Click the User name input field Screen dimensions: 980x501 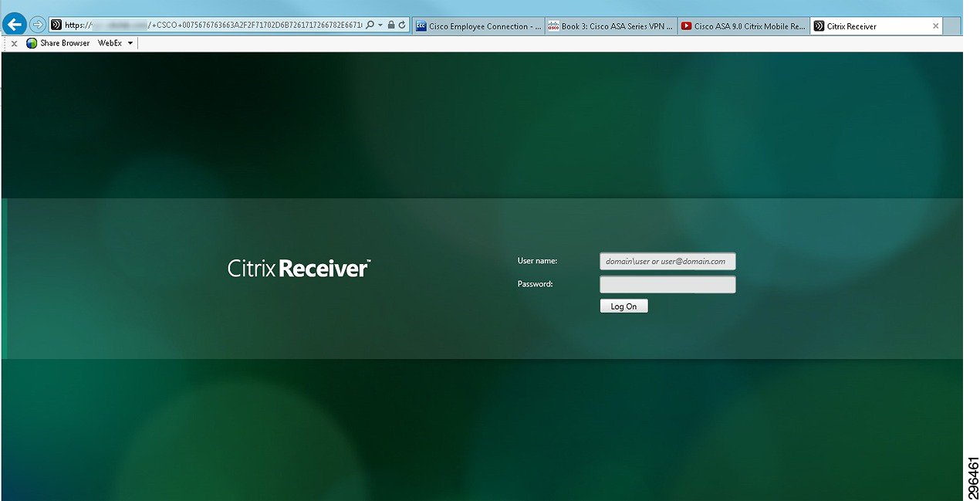(x=667, y=261)
